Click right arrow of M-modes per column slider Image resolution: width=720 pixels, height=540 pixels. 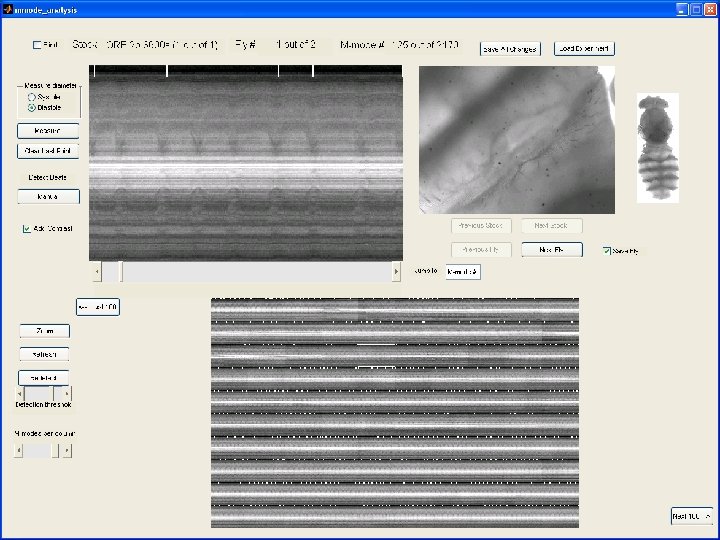coord(67,451)
